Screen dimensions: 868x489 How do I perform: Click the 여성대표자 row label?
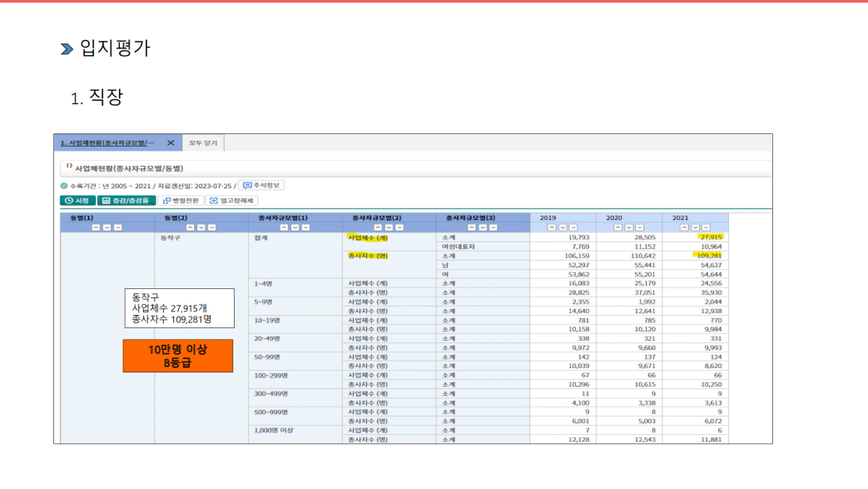[x=459, y=247]
